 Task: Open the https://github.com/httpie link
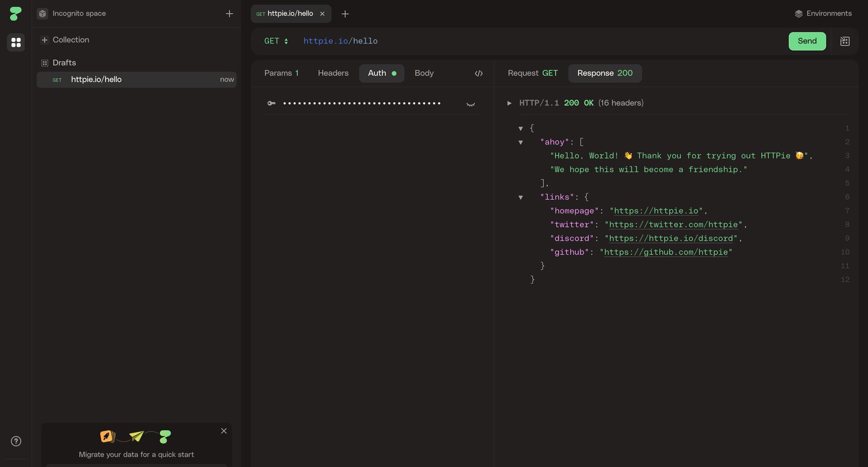coord(666,252)
